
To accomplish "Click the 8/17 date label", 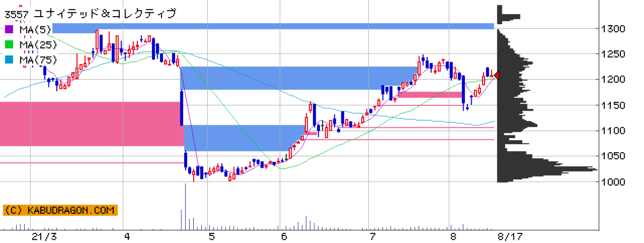I will pos(510,237).
